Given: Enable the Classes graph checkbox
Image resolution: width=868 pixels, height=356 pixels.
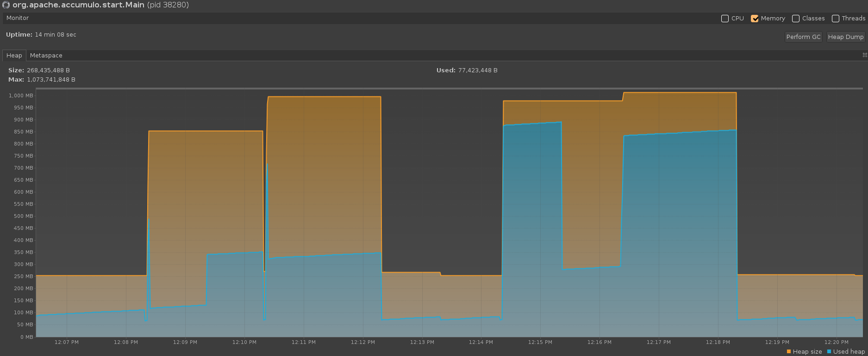Looking at the screenshot, I should pyautogui.click(x=796, y=19).
